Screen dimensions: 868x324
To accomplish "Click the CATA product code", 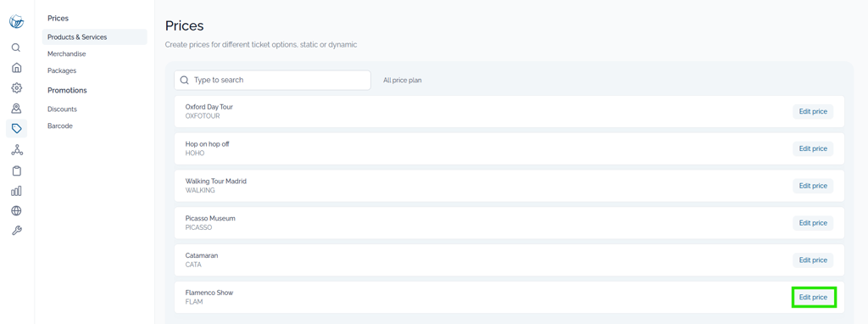I will [x=193, y=265].
